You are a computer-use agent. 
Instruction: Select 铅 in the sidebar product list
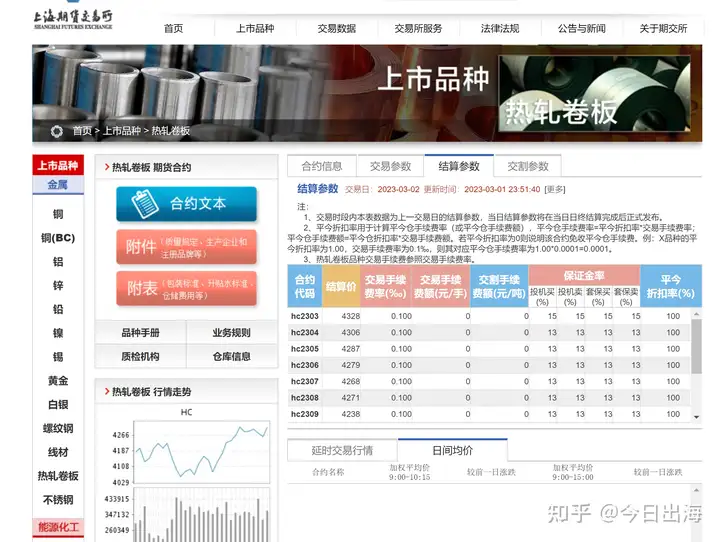tap(58, 309)
